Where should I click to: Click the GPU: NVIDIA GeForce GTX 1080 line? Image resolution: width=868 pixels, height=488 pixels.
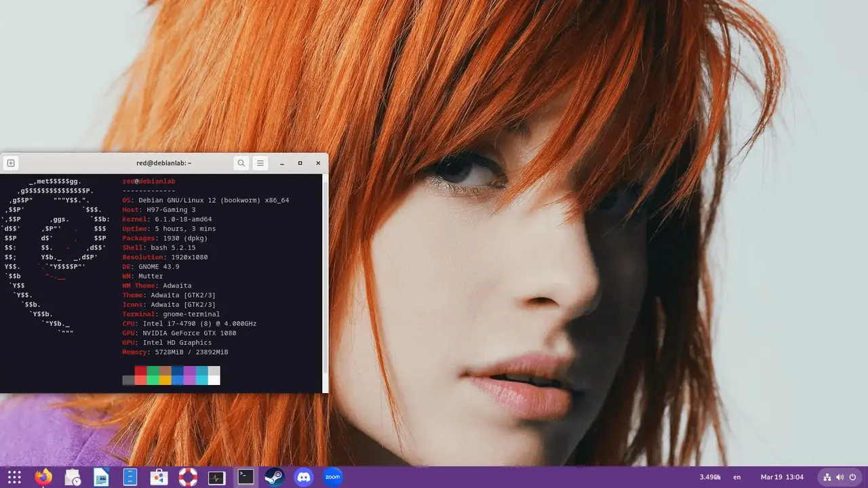(x=179, y=333)
